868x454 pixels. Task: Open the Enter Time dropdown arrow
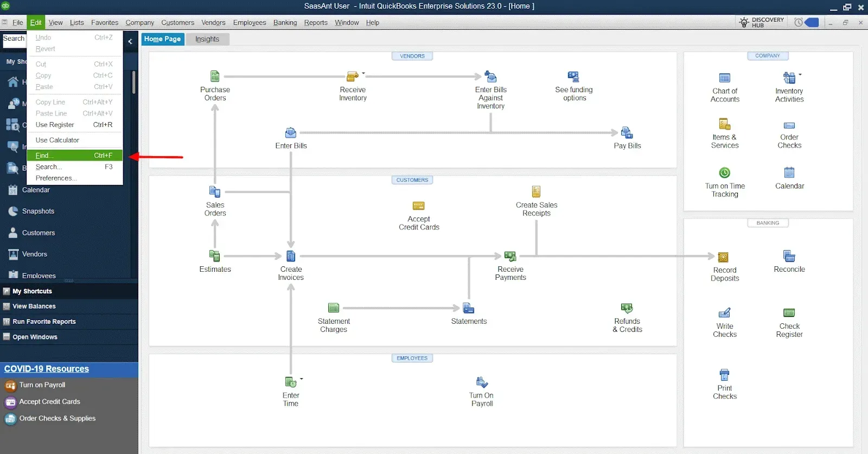[x=302, y=379]
